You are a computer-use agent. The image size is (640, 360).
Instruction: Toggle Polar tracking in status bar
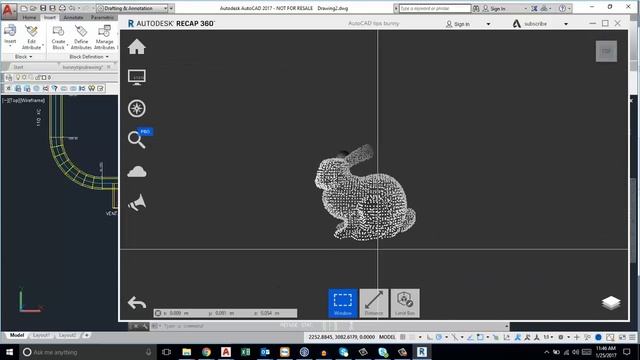(439, 337)
